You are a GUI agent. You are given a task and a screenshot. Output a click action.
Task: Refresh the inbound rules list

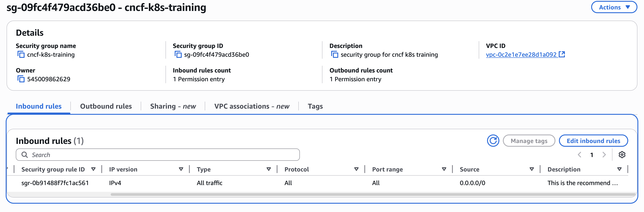[493, 141]
